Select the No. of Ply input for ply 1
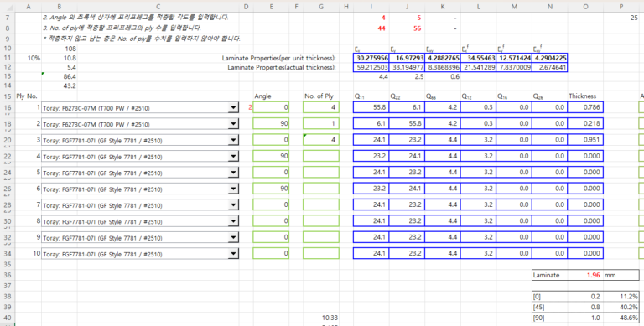 321,107
